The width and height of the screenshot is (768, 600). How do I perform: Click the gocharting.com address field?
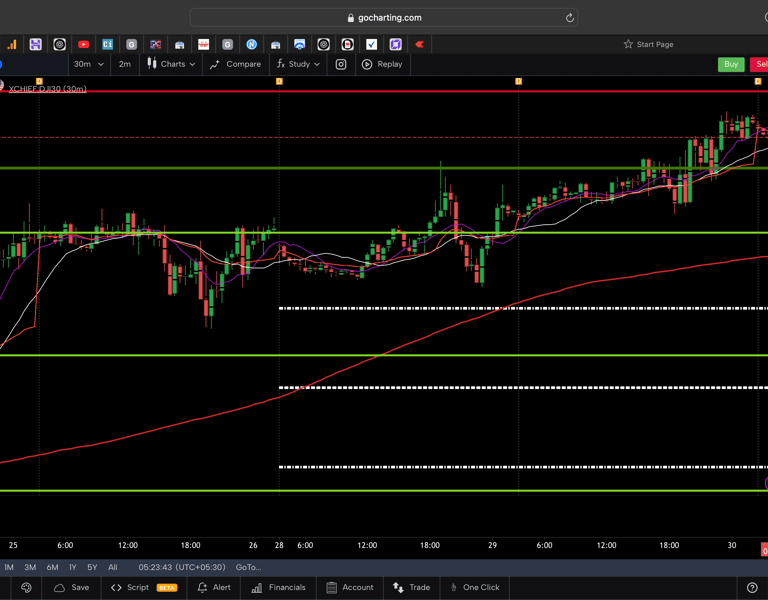tap(384, 18)
